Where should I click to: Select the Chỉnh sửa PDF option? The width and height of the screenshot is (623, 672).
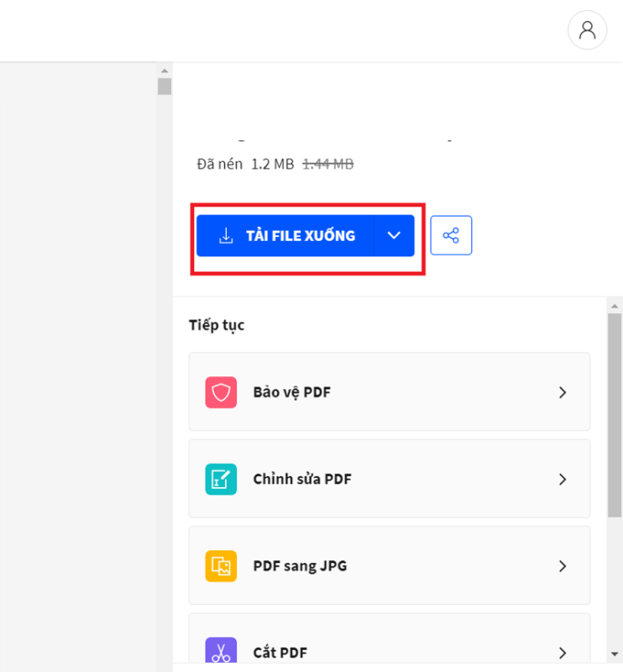(302, 479)
